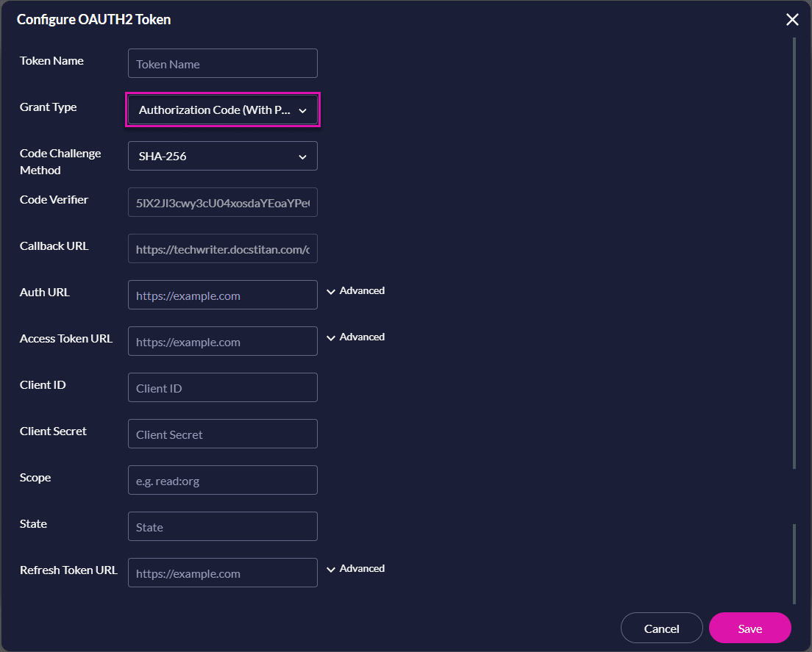Click the State input field

222,526
